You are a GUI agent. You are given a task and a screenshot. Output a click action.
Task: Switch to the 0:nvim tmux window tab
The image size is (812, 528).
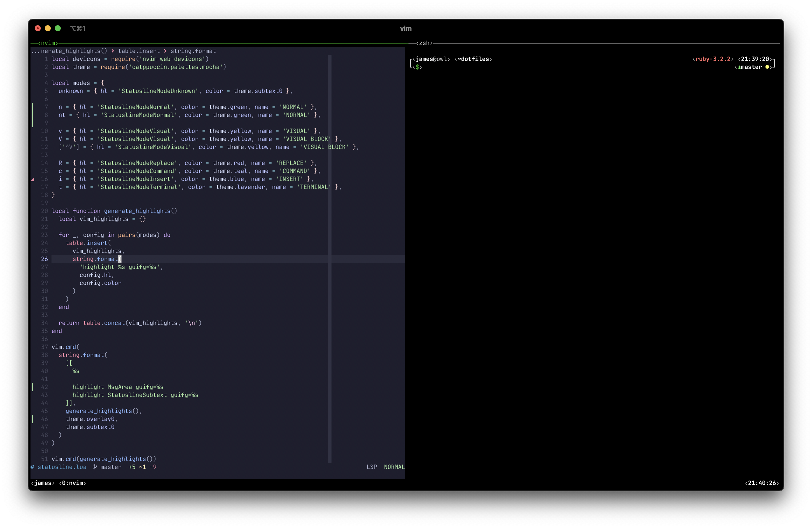[x=72, y=483]
